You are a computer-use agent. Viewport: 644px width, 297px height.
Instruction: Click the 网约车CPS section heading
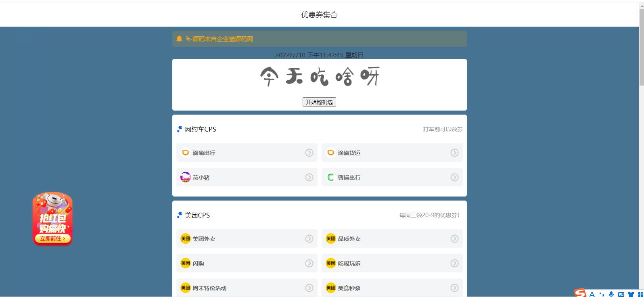201,129
